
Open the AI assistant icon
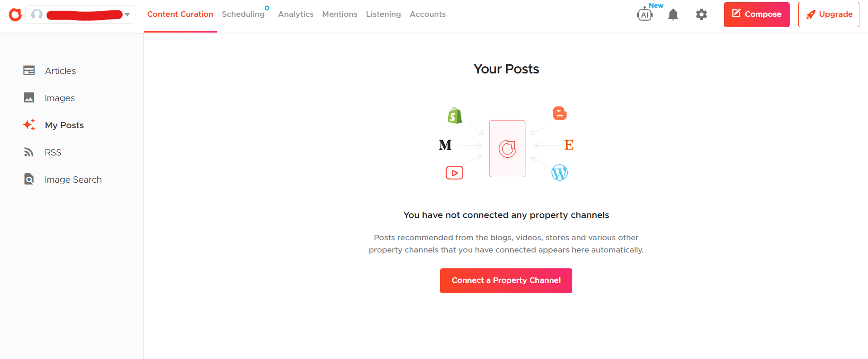click(645, 14)
